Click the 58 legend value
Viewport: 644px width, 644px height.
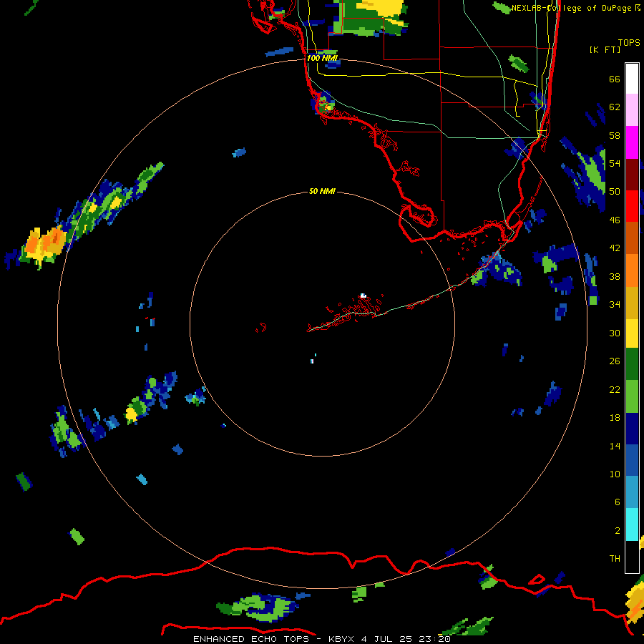615,135
